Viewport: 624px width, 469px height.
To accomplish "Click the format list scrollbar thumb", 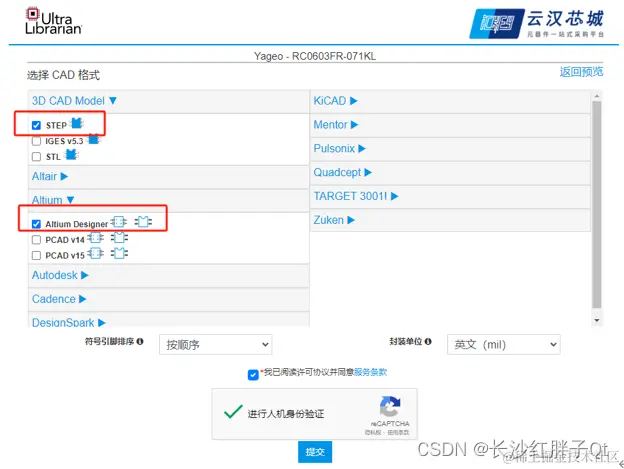I will 596,205.
